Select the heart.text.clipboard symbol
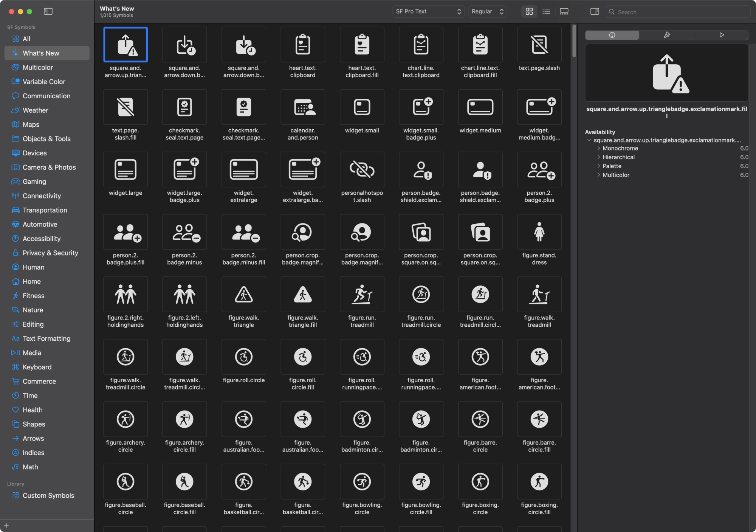This screenshot has width=756, height=532. [x=302, y=45]
